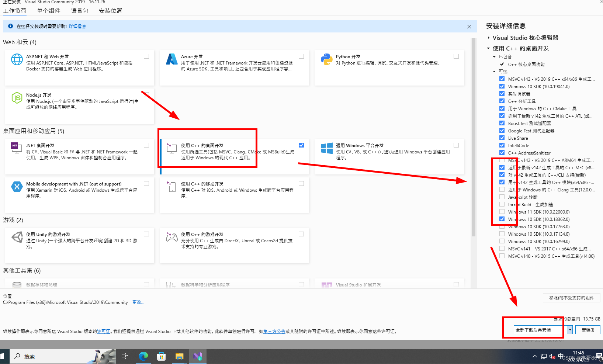Tick the Universal Windows Platform workload checkbox
This screenshot has height=364, width=603.
coord(456,145)
